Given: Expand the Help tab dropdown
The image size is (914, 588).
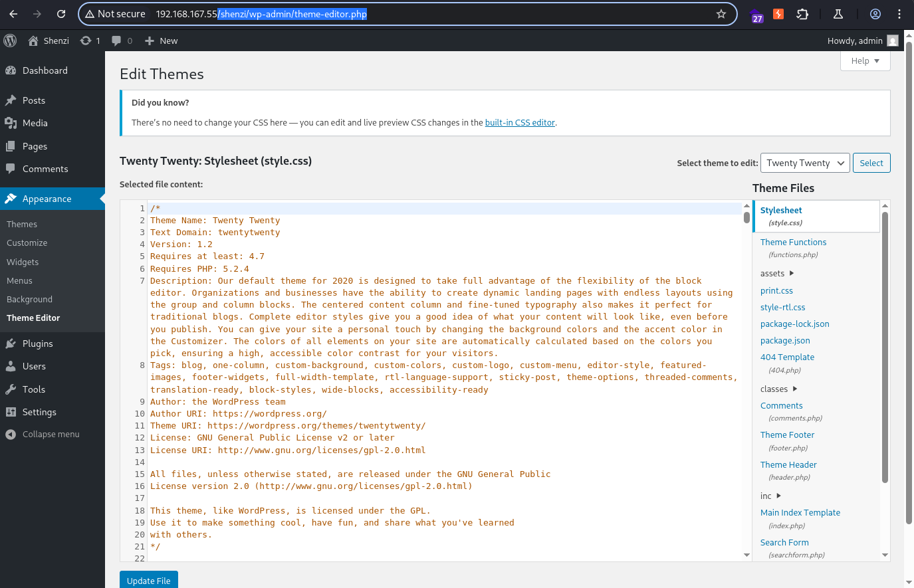Looking at the screenshot, I should (x=865, y=60).
